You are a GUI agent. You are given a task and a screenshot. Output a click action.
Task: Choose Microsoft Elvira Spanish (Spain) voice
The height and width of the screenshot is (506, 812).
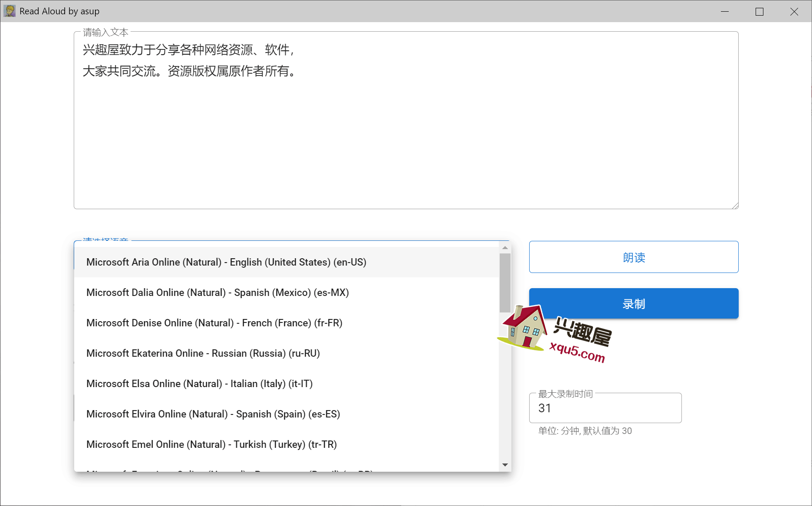[287, 414]
